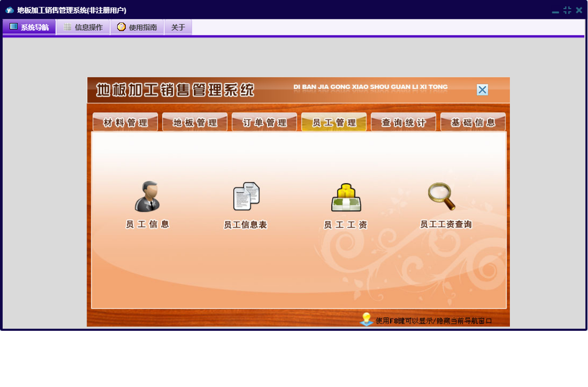Open the 基础信息 tab

point(473,123)
